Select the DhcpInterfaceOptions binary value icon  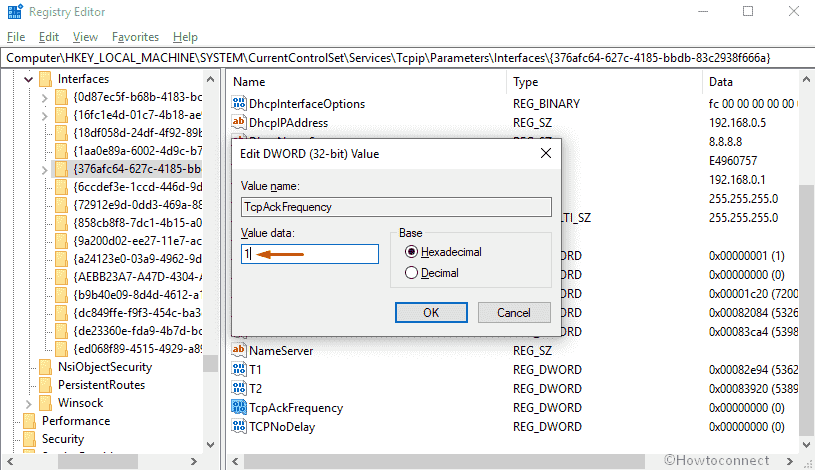coord(239,103)
